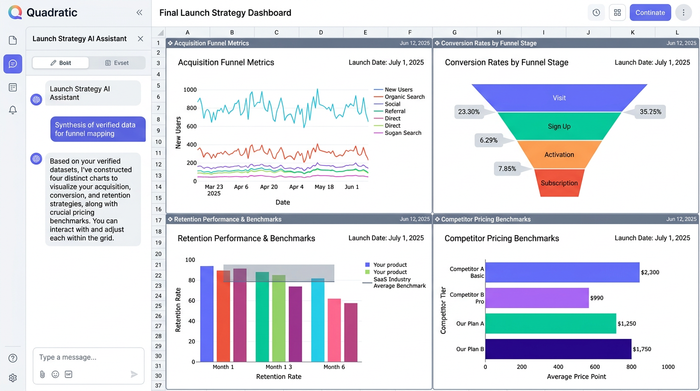Screen dimensions: 700x391
Task: Toggle Referral legend entry
Action: 390,111
